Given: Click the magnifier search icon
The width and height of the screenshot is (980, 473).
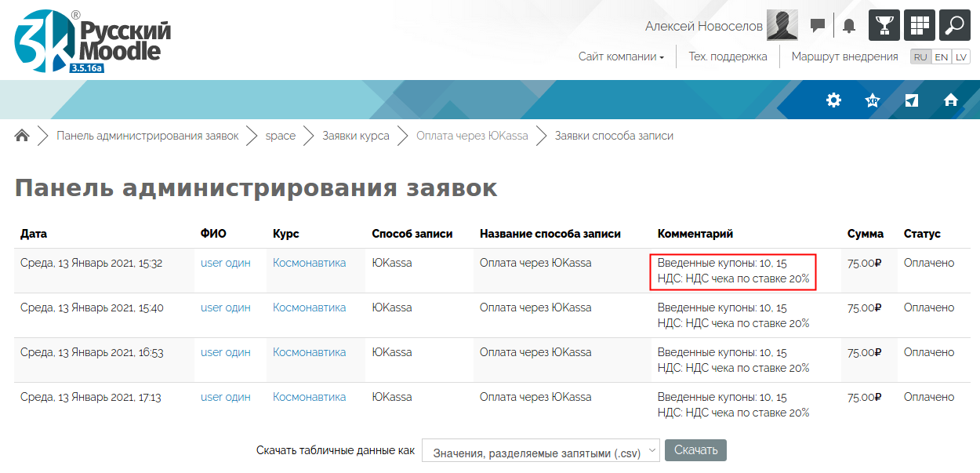Looking at the screenshot, I should coord(955,25).
